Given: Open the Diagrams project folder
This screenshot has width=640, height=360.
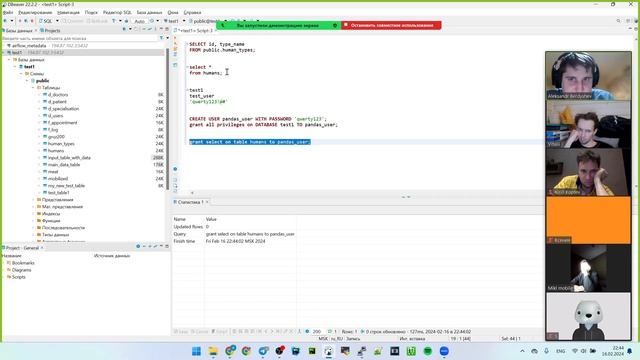Looking at the screenshot, I should pos(21,270).
